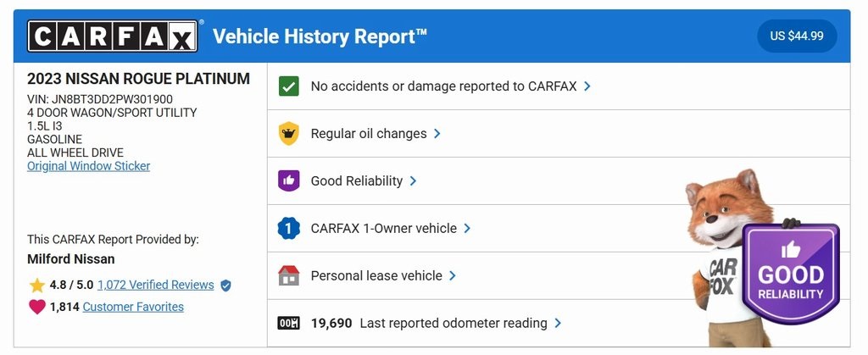Click the Good Reliability fox badge
Screen dimensions: 868x355
coord(790,273)
